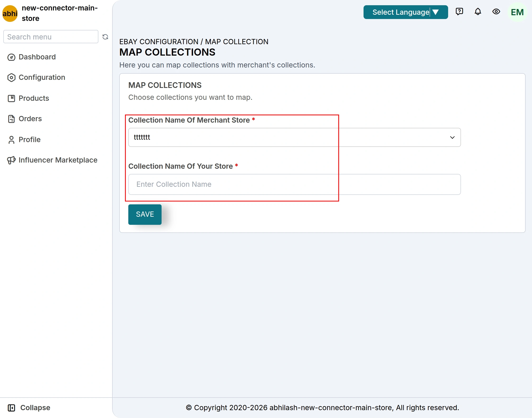532x418 pixels.
Task: Click the Search menu input box
Action: click(51, 37)
